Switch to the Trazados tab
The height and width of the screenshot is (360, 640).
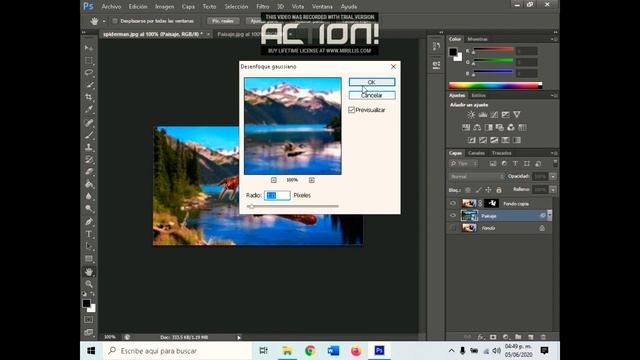501,153
